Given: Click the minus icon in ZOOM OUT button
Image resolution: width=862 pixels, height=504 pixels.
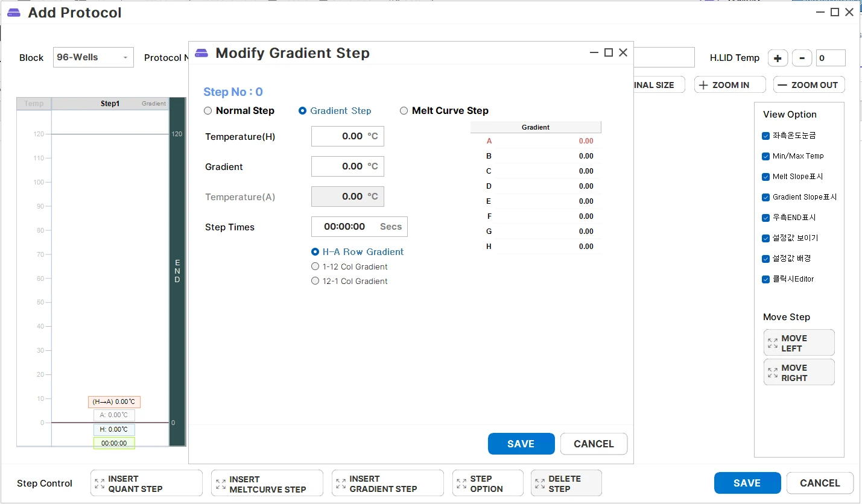Looking at the screenshot, I should click(x=782, y=85).
